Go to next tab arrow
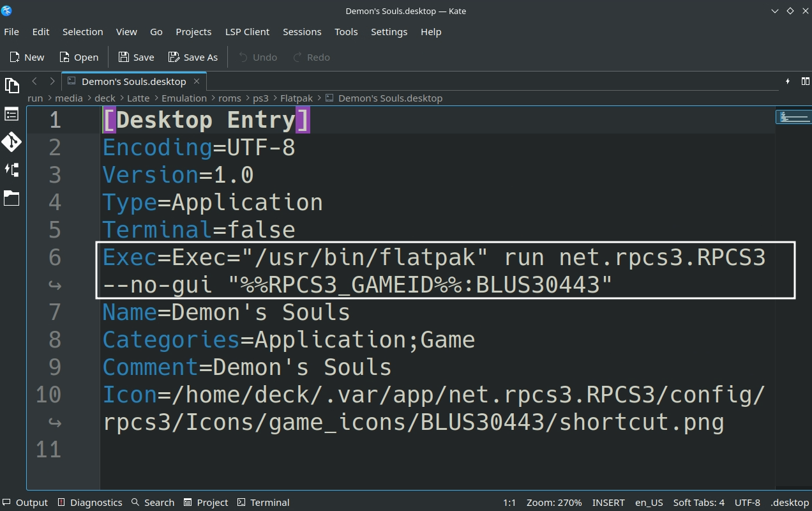 pyautogui.click(x=52, y=81)
